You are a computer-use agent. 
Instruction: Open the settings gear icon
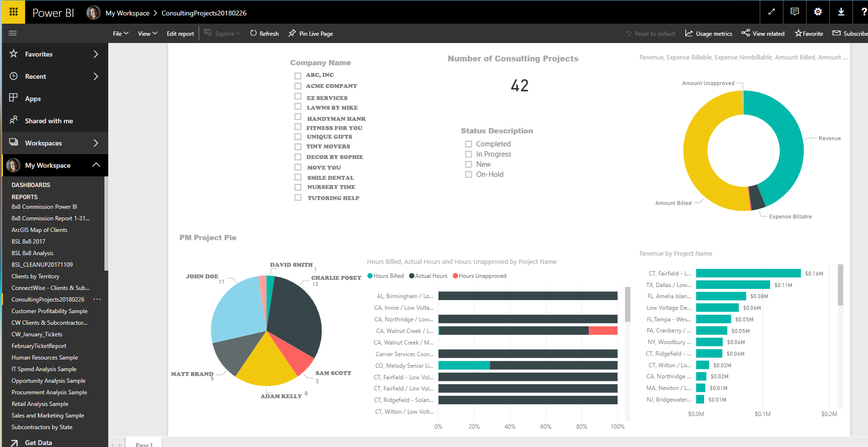[818, 12]
